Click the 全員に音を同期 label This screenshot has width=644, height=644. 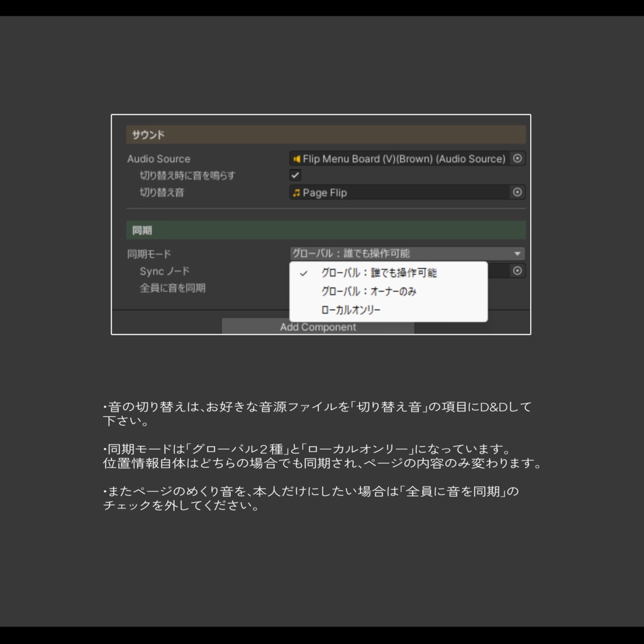(x=172, y=288)
